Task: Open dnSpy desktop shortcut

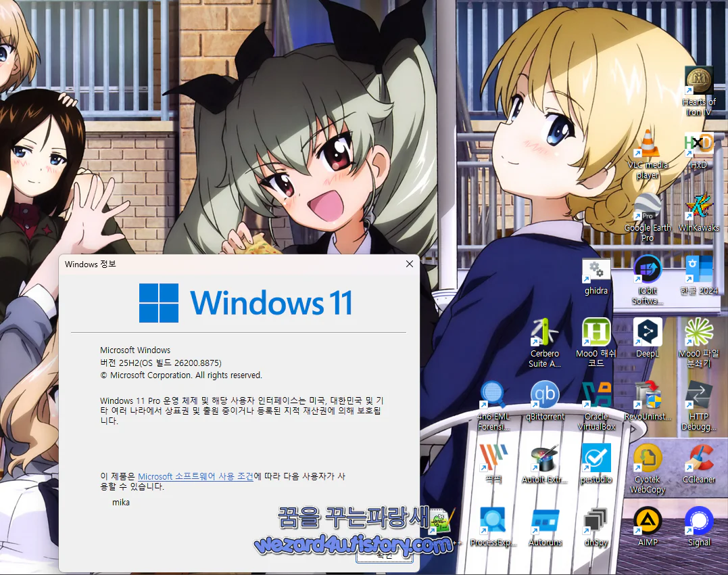Action: (596, 527)
